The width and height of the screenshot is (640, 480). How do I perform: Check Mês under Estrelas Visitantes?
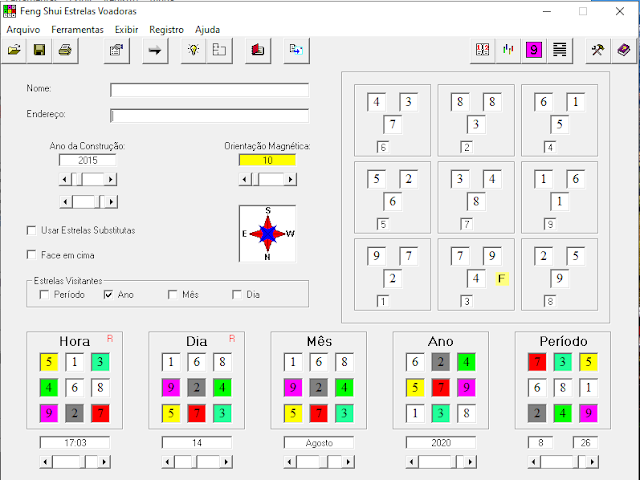(x=173, y=294)
